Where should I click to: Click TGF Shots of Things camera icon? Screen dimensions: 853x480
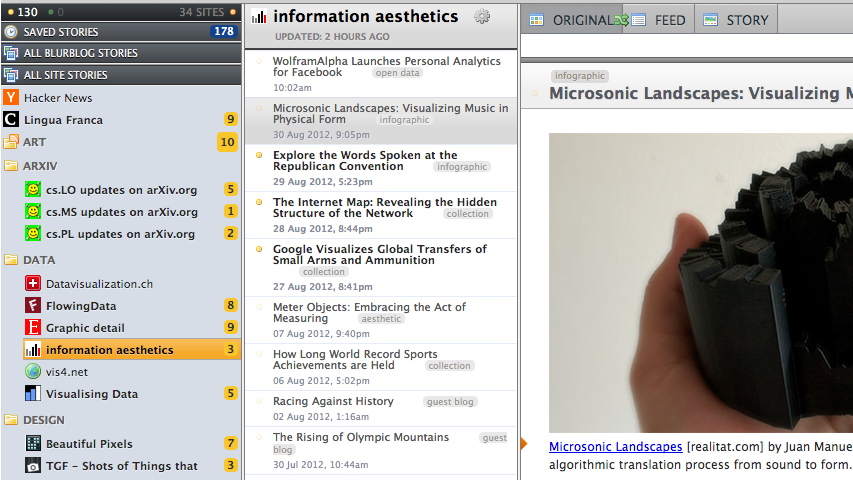33,465
